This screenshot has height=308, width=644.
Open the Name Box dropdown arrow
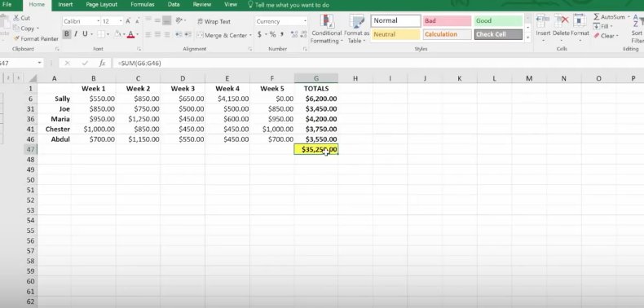(39, 64)
